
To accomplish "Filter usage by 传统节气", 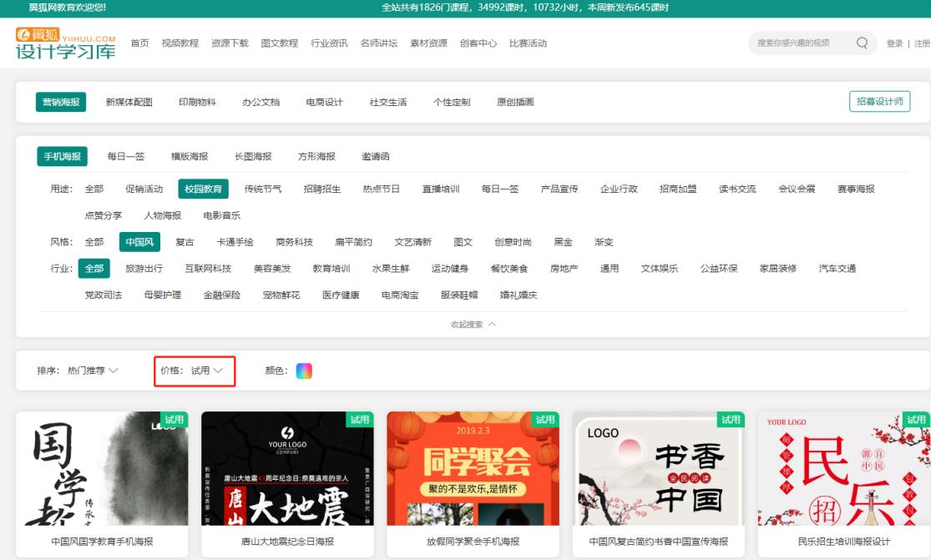I will click(x=263, y=189).
